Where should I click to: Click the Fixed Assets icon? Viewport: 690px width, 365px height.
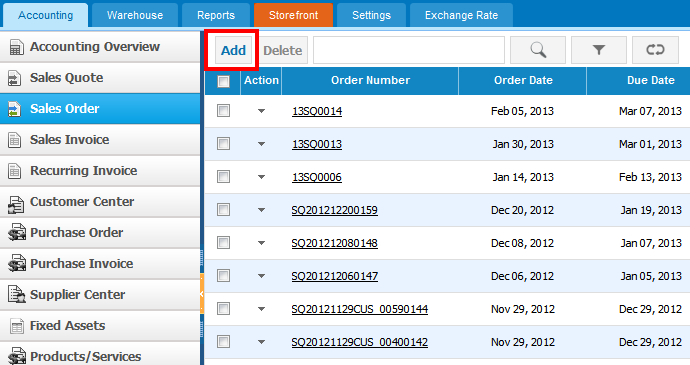point(16,326)
